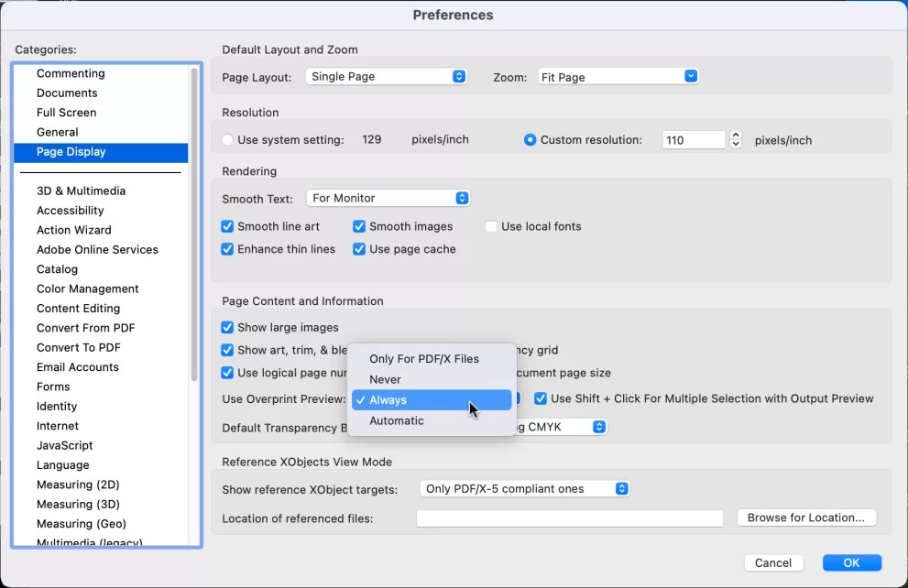
Task: Uncheck Smooth images
Action: (358, 226)
